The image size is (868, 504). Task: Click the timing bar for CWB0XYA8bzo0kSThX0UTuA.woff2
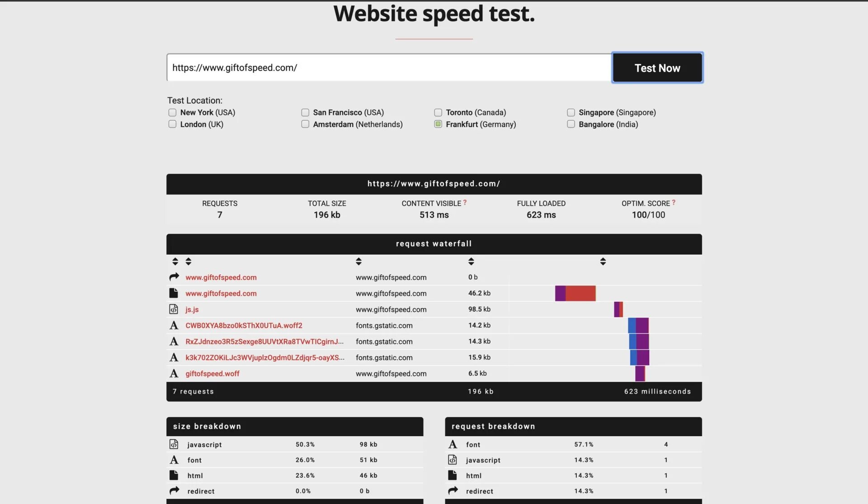tap(638, 325)
